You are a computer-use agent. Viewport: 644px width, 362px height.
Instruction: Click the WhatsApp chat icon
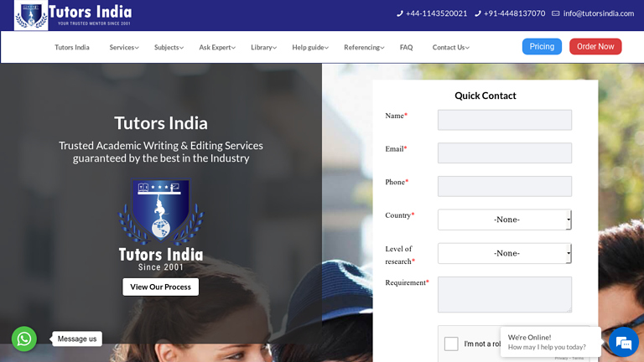(x=24, y=339)
